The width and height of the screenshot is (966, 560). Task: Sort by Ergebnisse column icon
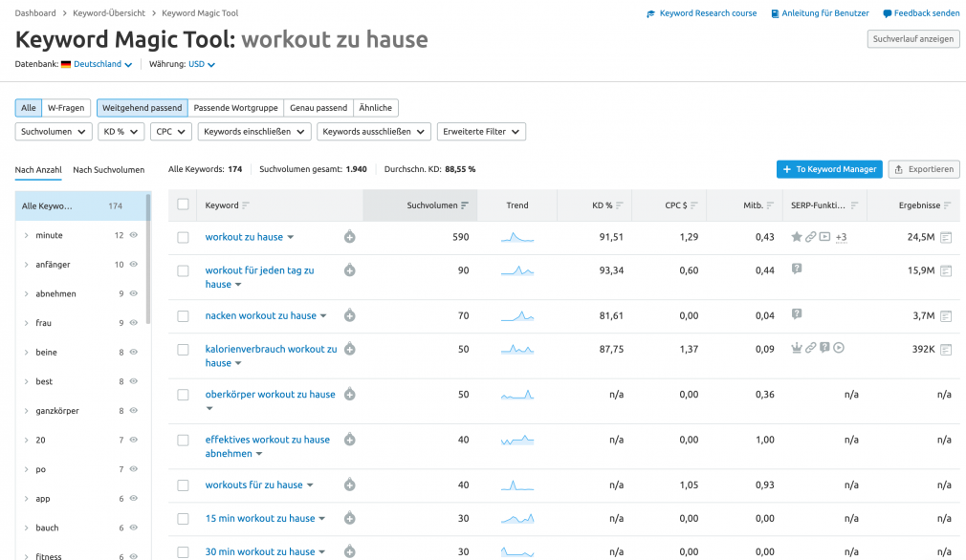click(948, 205)
